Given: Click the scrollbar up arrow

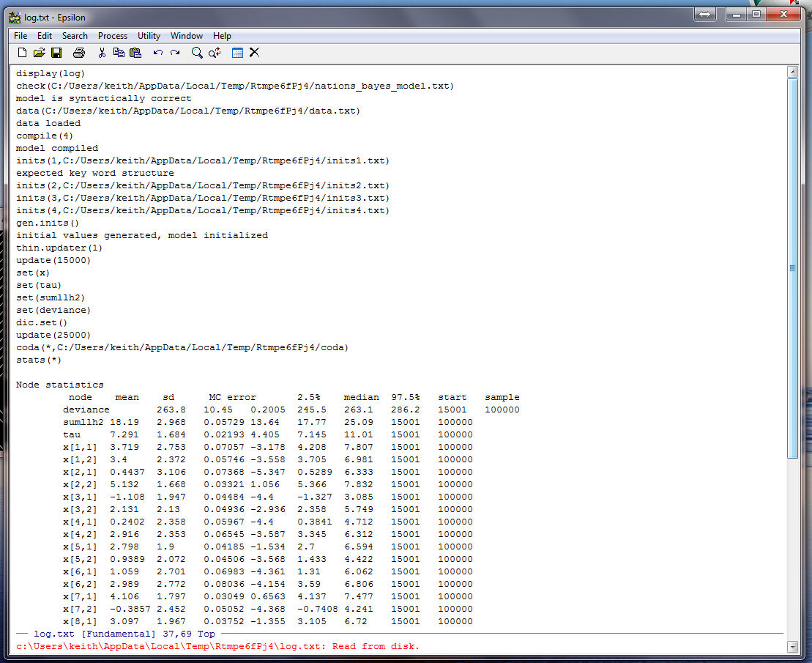Looking at the screenshot, I should 791,72.
